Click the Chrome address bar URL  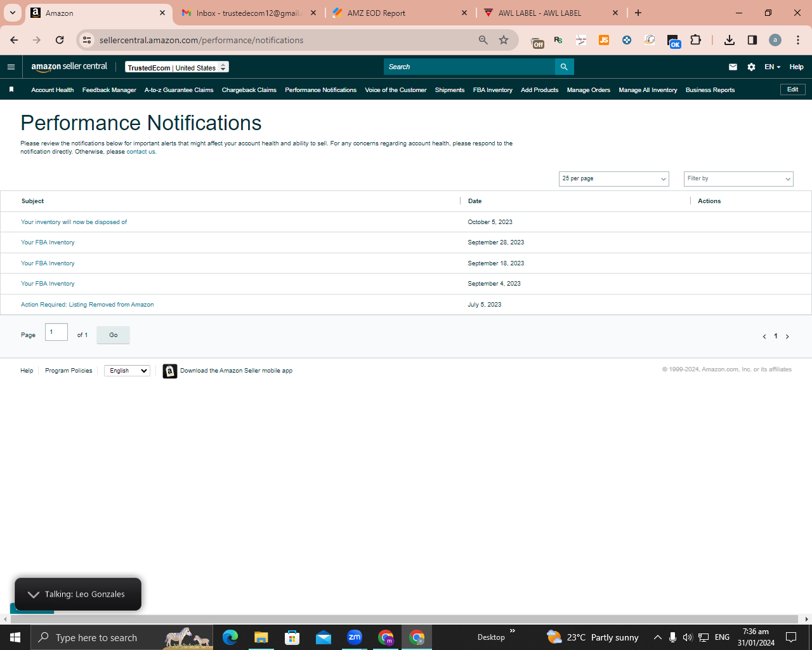[x=202, y=40]
